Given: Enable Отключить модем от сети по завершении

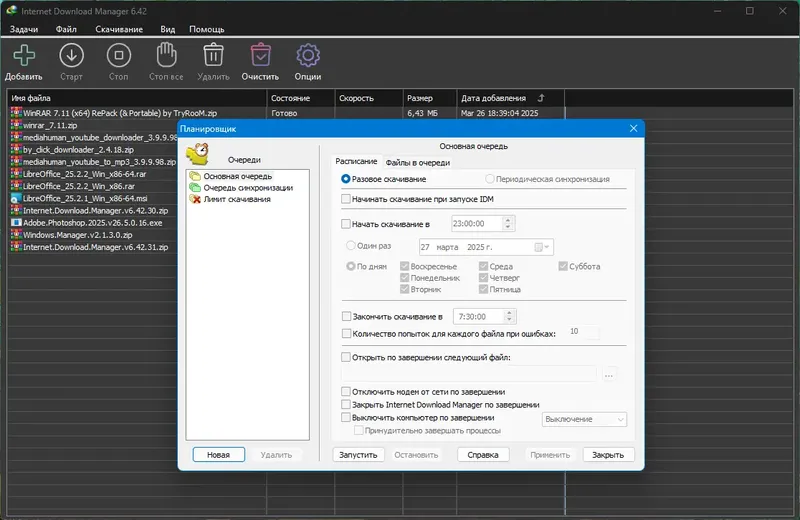Looking at the screenshot, I should (x=346, y=392).
